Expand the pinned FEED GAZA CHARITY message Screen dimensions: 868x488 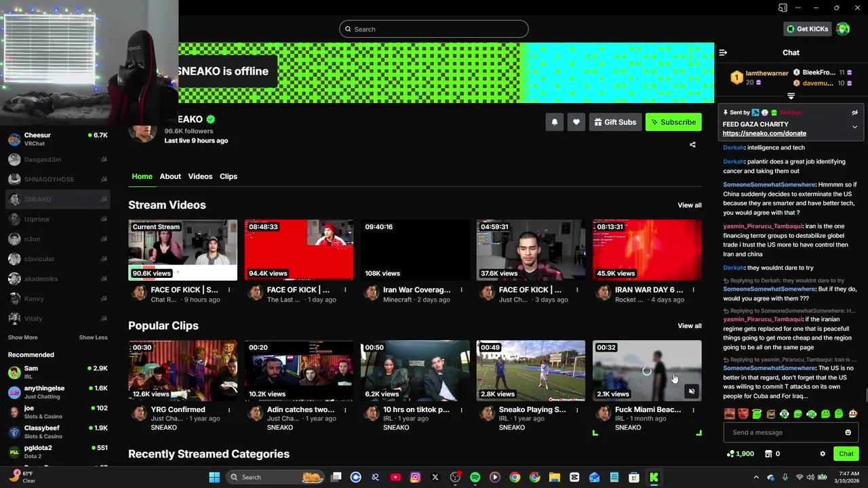point(854,127)
